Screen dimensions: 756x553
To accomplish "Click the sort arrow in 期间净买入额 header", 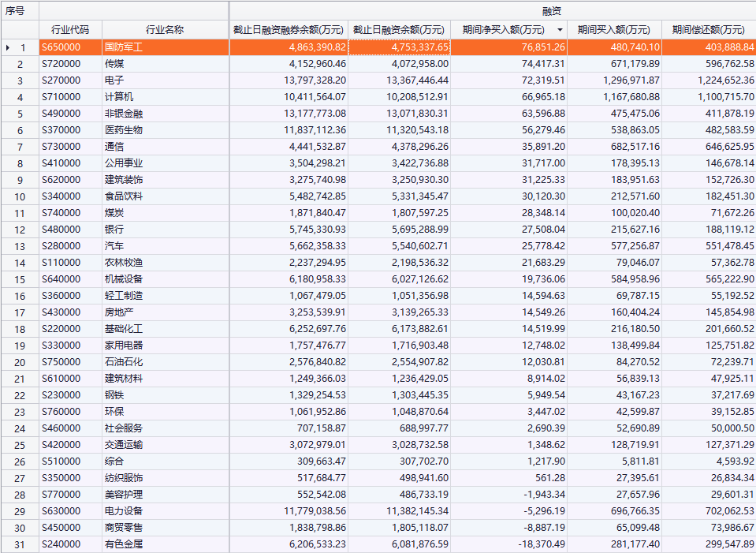I will (x=560, y=30).
